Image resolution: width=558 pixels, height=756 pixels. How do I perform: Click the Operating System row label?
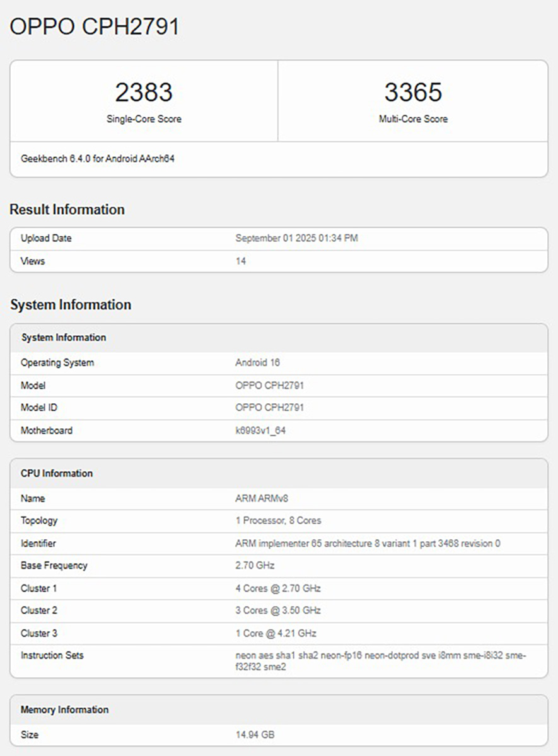tap(57, 363)
